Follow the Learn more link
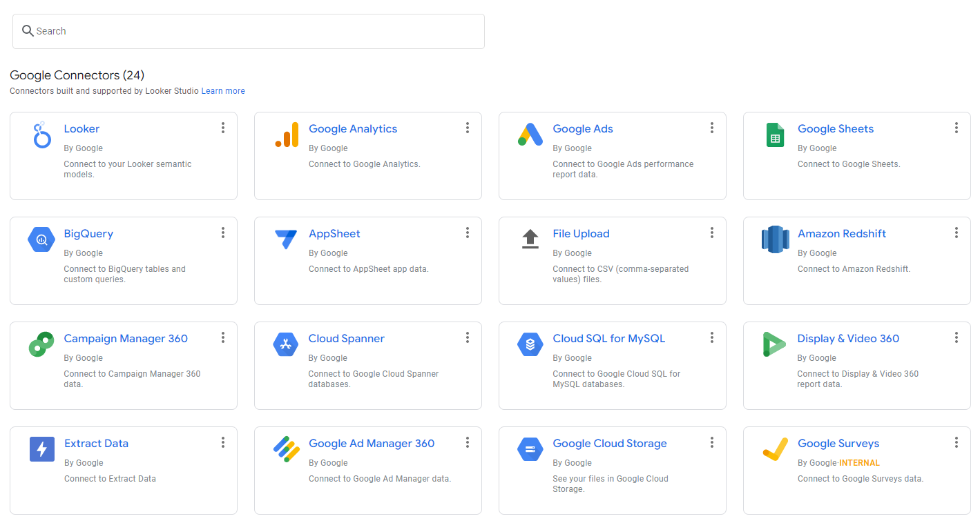The width and height of the screenshot is (980, 523). pyautogui.click(x=223, y=91)
